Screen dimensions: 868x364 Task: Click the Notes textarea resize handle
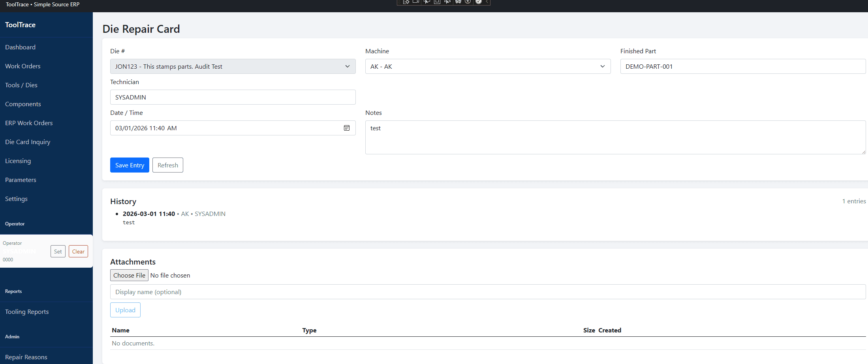point(863,152)
